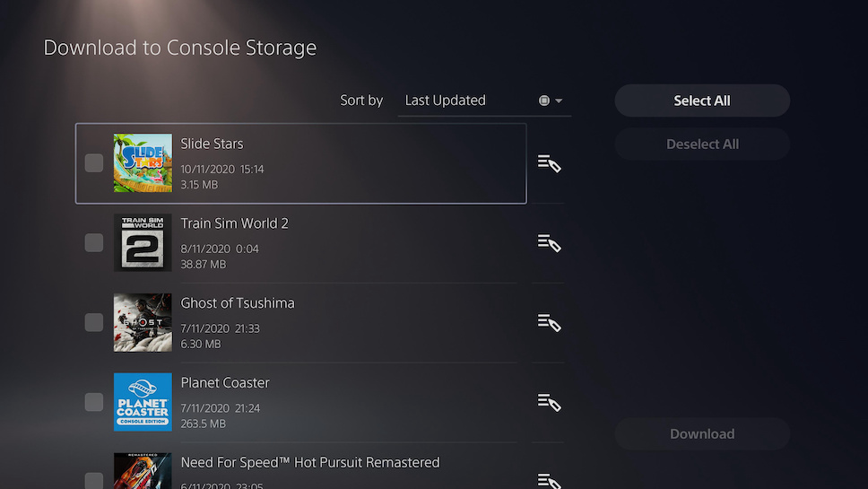This screenshot has width=868, height=489.
Task: Open details icon for Train Sim World 2
Action: click(549, 242)
